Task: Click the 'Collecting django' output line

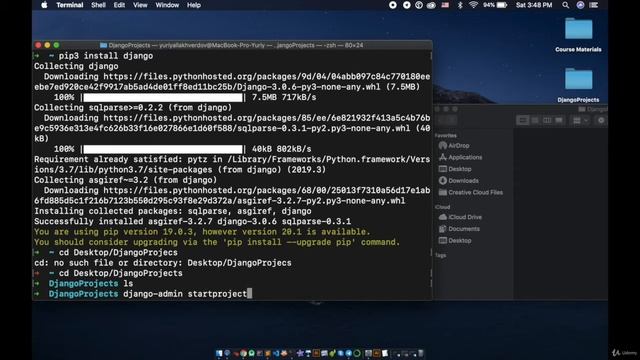Action: coord(76,66)
